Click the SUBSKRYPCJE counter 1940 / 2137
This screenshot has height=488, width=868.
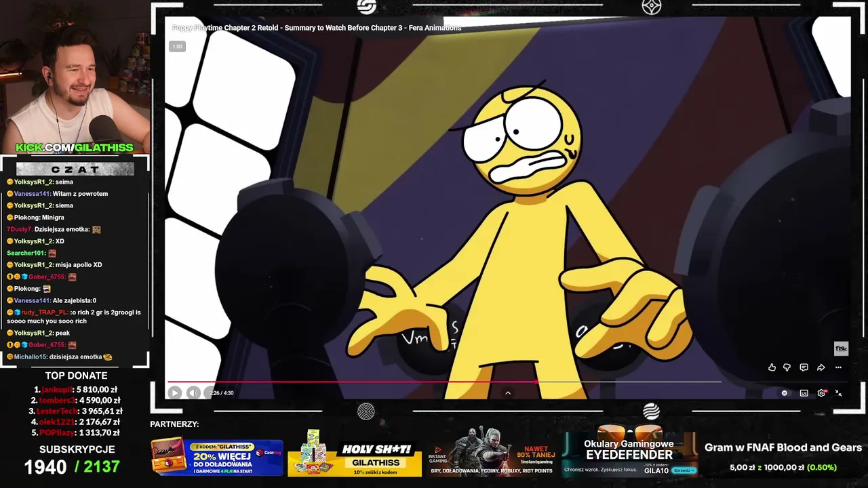coord(72,466)
